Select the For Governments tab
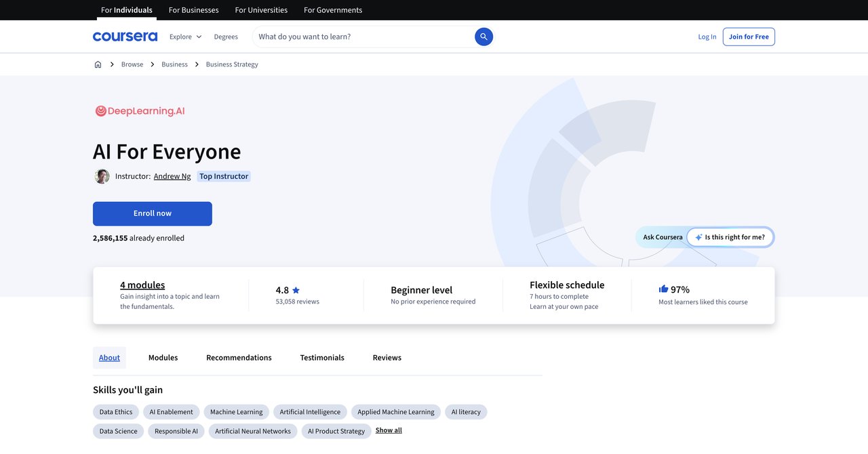Viewport: 868px width, 454px height. [333, 10]
